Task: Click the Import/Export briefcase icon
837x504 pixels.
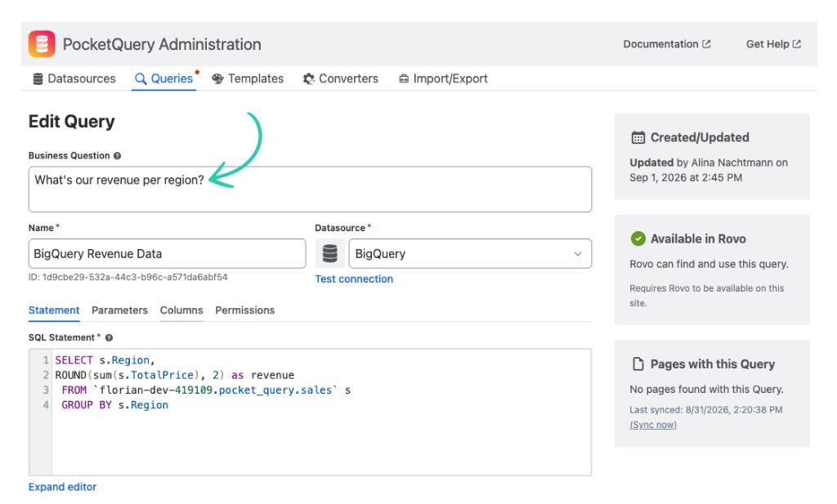Action: click(x=404, y=79)
